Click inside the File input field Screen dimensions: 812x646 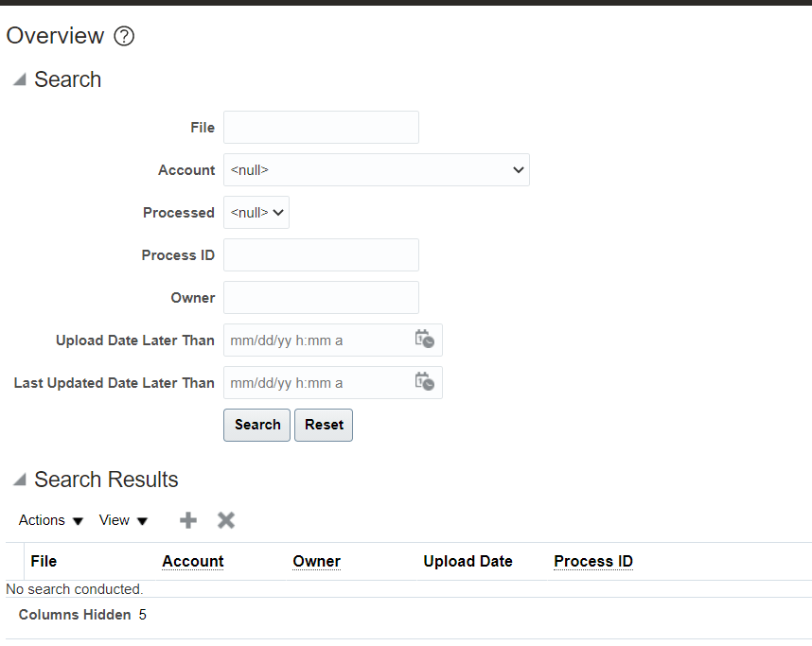point(320,127)
